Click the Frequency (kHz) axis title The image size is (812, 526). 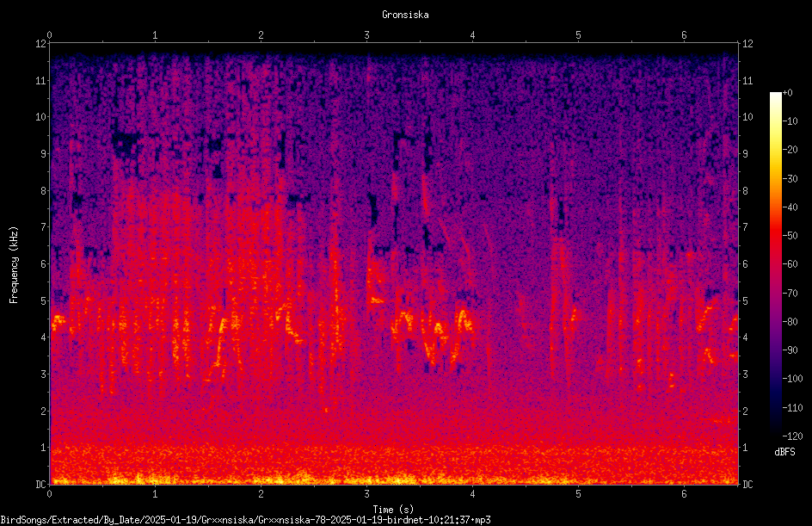tap(14, 264)
